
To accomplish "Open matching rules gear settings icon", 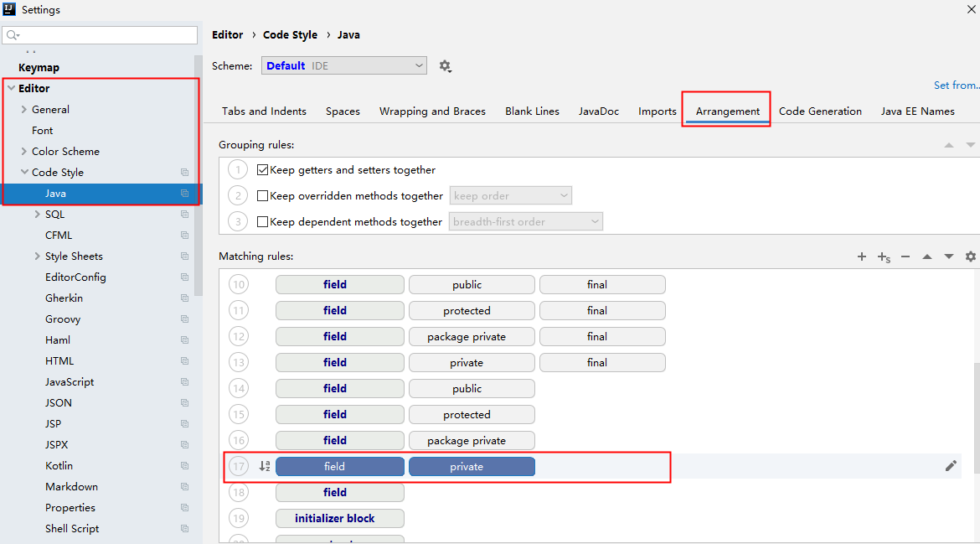I will point(971,256).
